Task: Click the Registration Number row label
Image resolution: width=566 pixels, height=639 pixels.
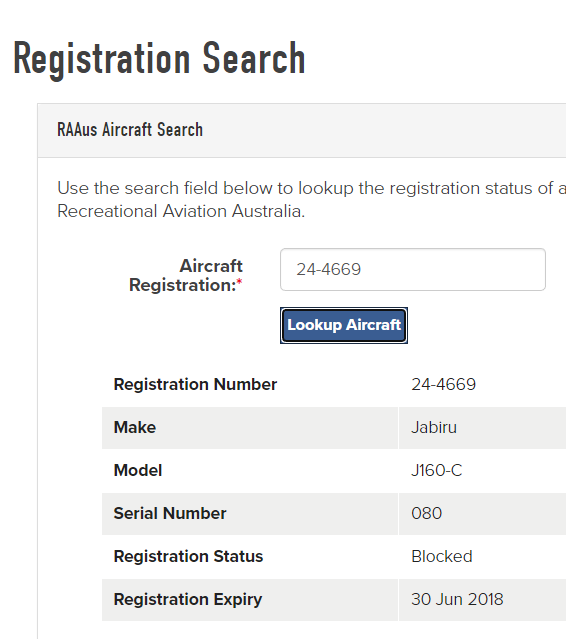Action: pos(195,384)
